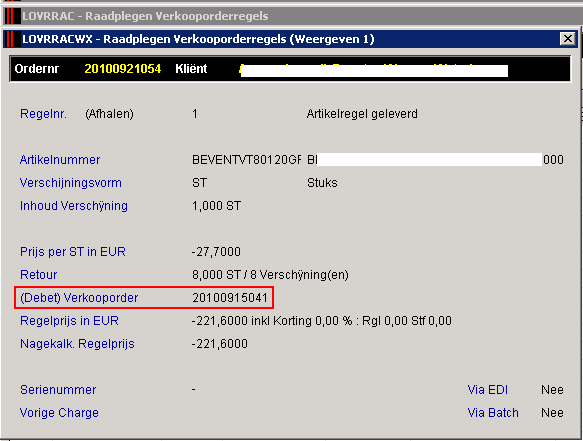Viewport: 583px width, 441px height.
Task: Click the Serienummer label
Action: [58, 390]
